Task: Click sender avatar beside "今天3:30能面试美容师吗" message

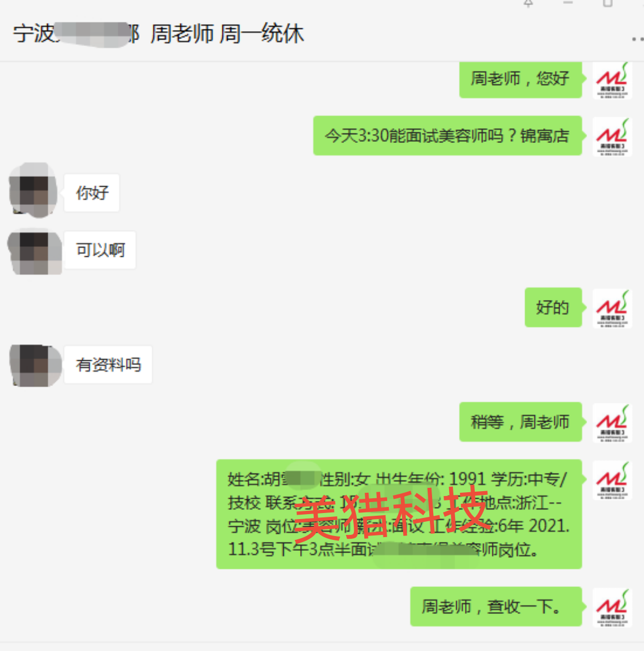Action: (612, 136)
